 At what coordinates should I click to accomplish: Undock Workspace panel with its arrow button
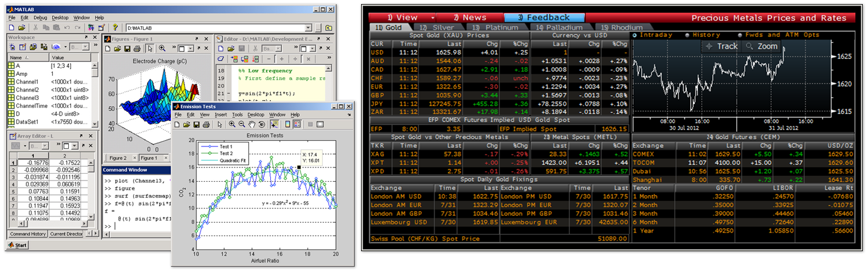point(86,37)
